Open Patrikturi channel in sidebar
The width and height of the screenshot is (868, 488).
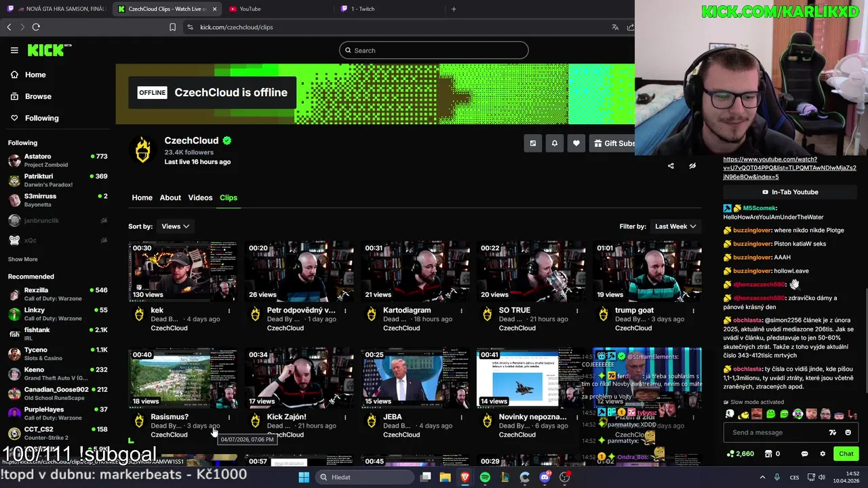coord(57,180)
